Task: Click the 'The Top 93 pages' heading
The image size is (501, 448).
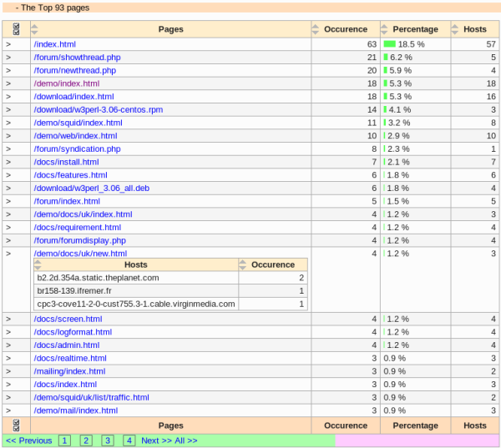Action: point(55,8)
